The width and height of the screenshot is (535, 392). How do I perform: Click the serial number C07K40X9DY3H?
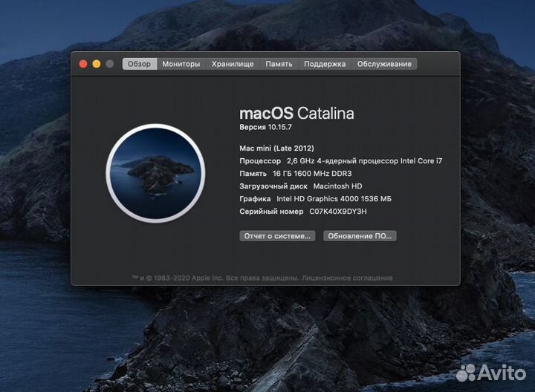point(338,212)
